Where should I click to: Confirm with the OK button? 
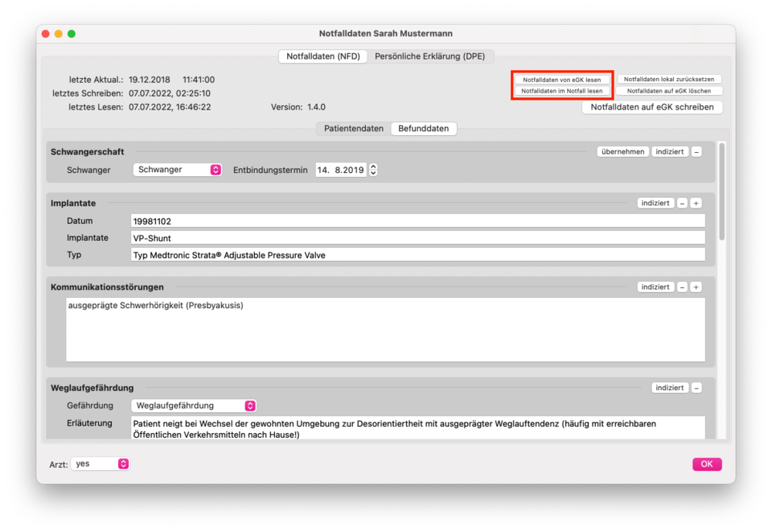point(706,464)
